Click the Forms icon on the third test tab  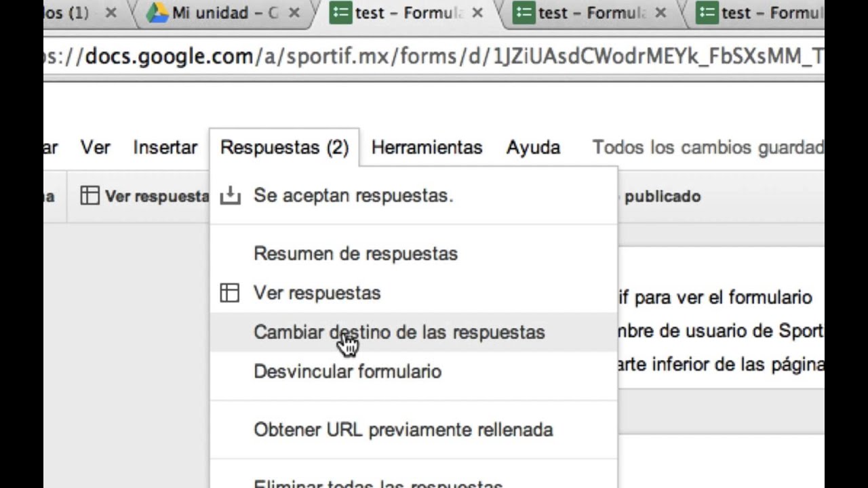click(x=707, y=13)
